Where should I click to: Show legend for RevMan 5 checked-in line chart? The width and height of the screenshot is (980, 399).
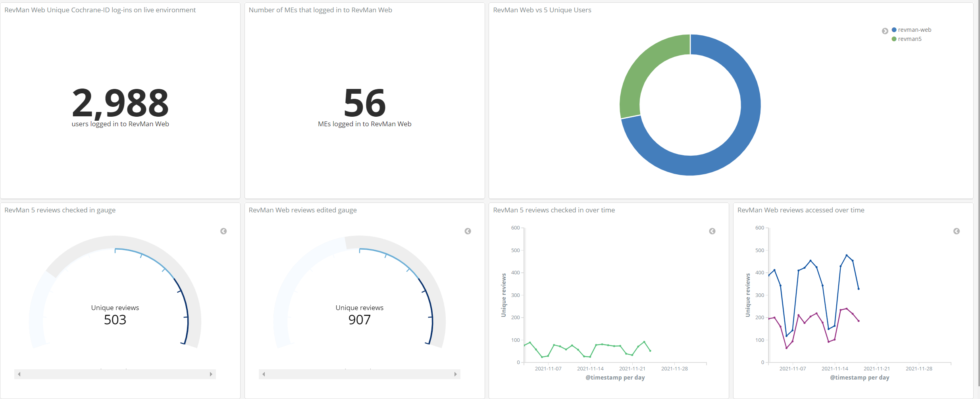click(712, 231)
